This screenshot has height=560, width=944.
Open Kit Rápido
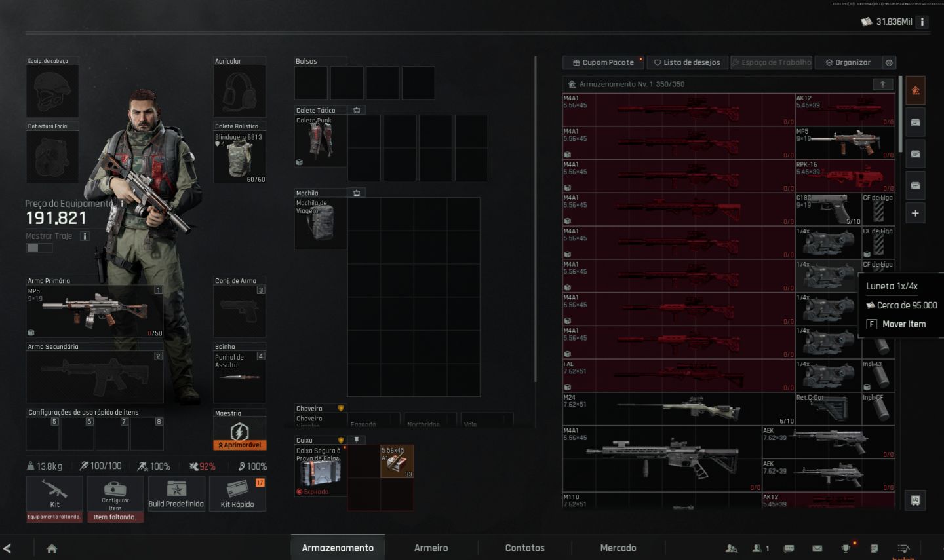237,493
